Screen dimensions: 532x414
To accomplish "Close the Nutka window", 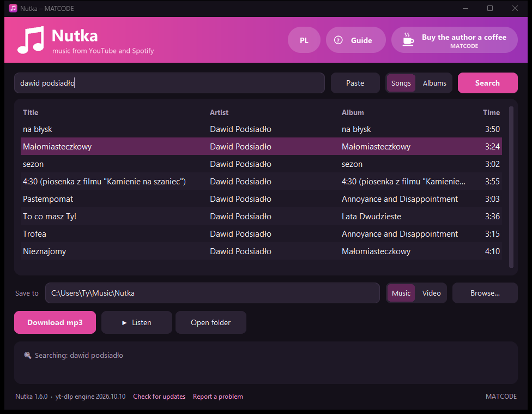I will coord(515,8).
